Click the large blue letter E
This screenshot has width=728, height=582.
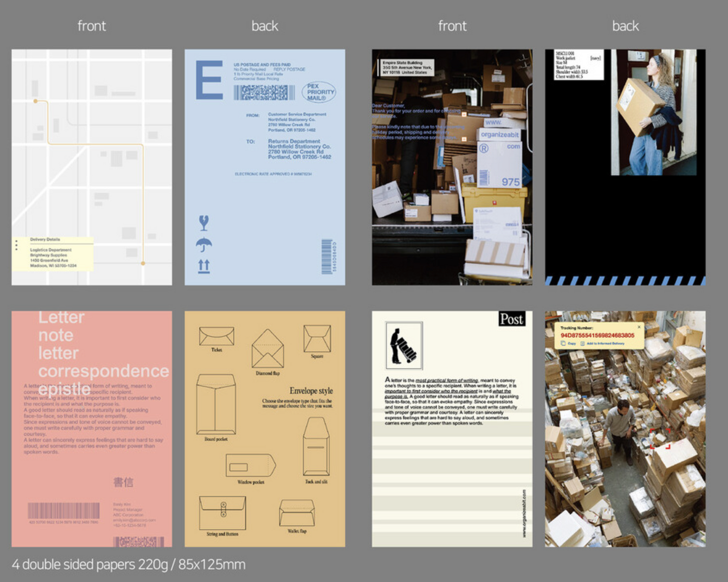point(209,80)
